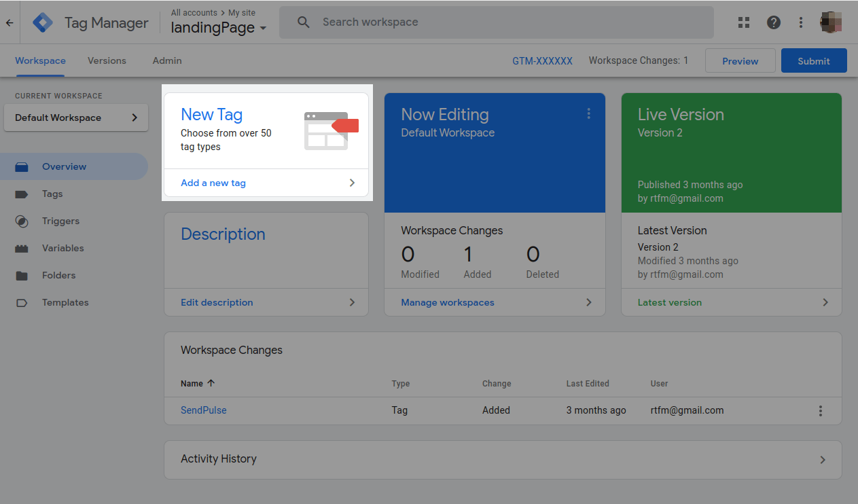Open SendPulse row three-dot actions menu
Viewport: 858px width, 504px height.
tap(821, 411)
